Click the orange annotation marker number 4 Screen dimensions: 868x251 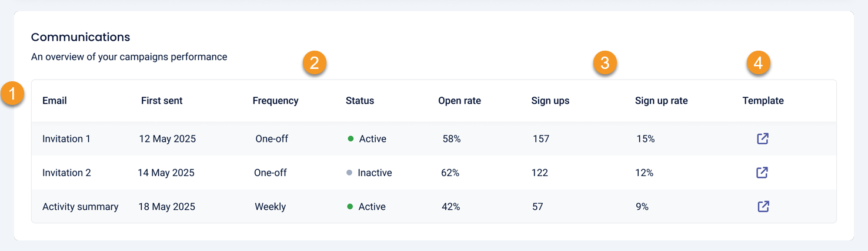click(x=758, y=62)
